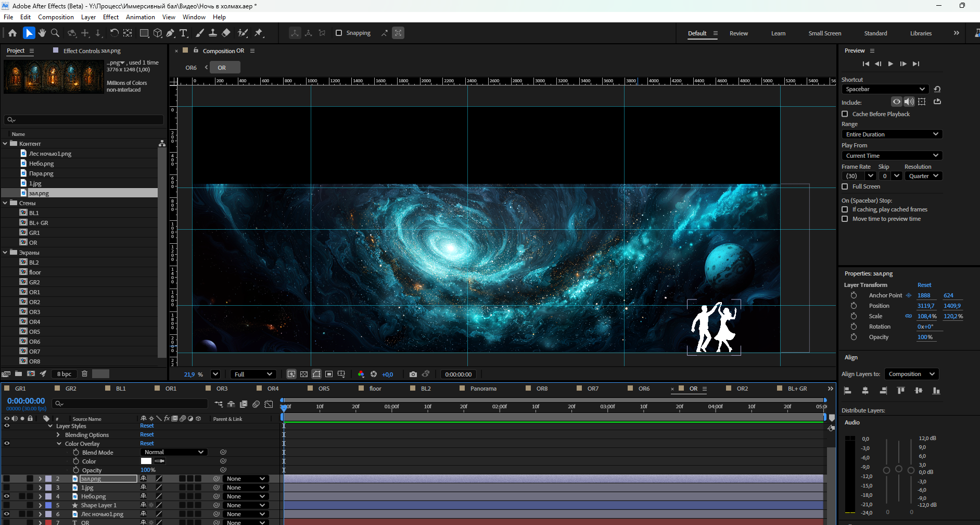Open the Composition menu
This screenshot has height=525, width=980.
tap(56, 17)
